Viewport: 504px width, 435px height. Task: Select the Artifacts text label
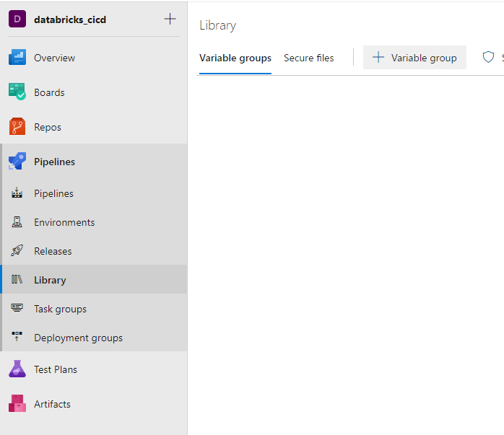(52, 404)
